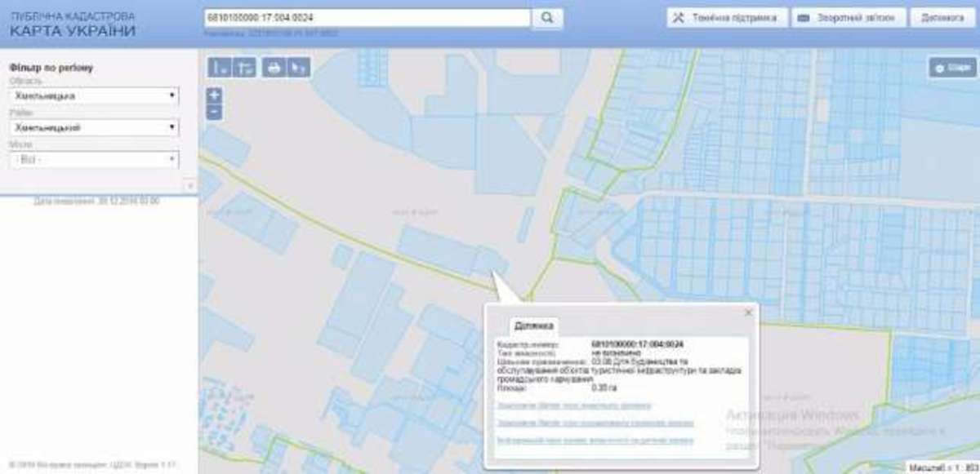Click the Допомога button
980x474 pixels.
(x=942, y=17)
